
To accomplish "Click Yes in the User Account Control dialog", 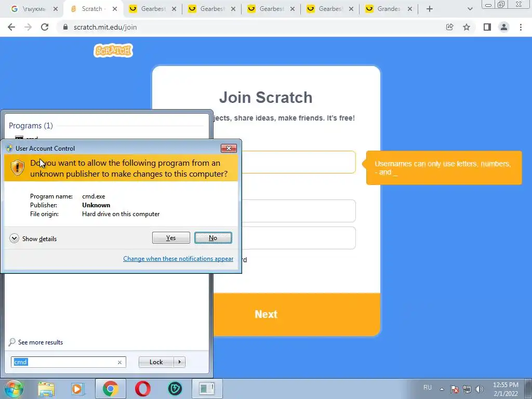I will (171, 238).
